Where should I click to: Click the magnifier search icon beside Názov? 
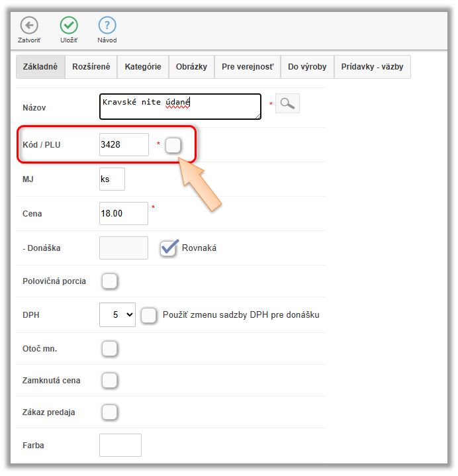[287, 103]
